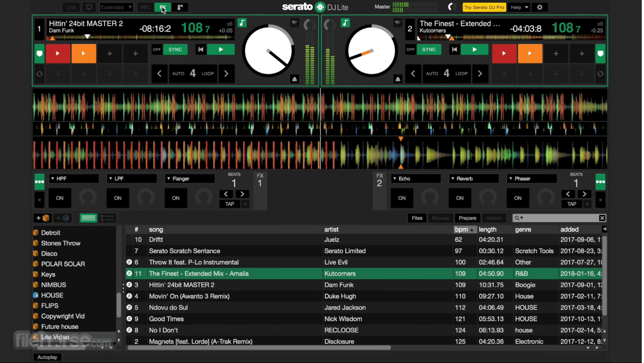Turn on Echo effect
The image size is (644, 363).
[x=402, y=198]
